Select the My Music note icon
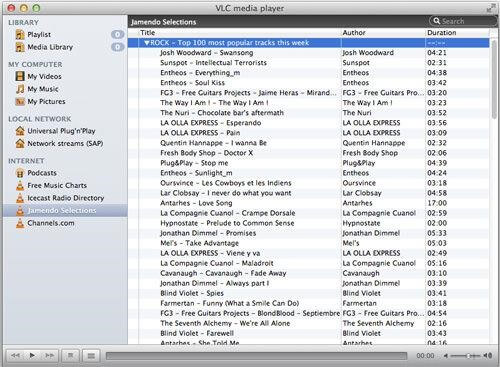The height and width of the screenshot is (367, 500). coord(20,89)
